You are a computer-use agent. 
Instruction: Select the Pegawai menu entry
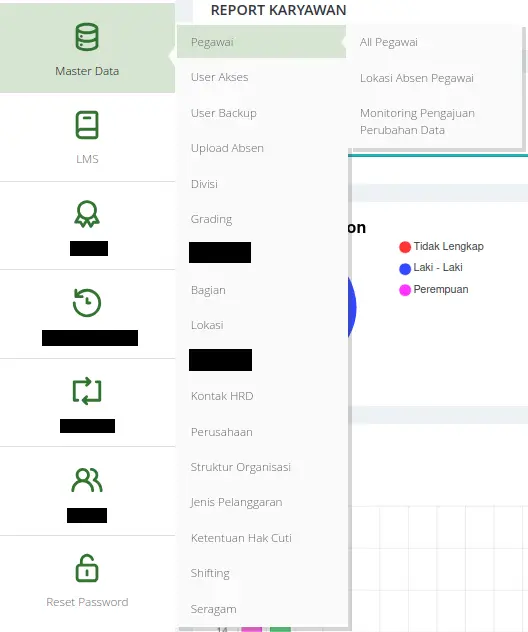[x=261, y=42]
